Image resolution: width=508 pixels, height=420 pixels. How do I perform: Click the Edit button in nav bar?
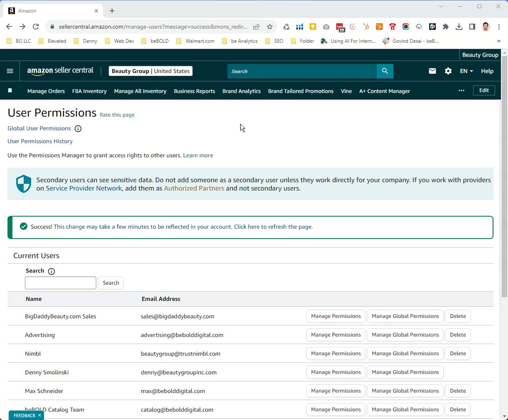tap(484, 90)
